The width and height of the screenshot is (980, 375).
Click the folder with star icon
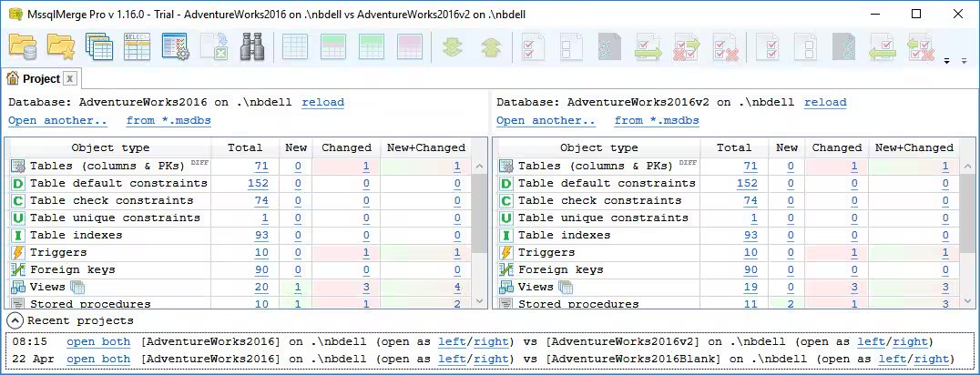point(60,46)
